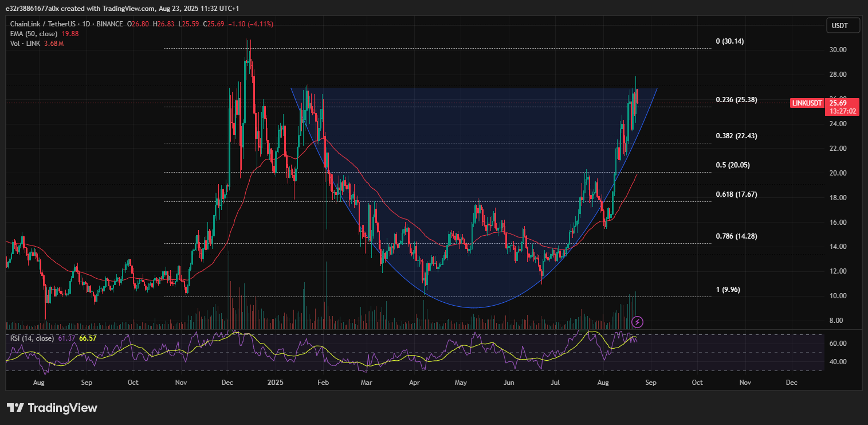Click the Feb label on time axis
This screenshot has width=868, height=425.
click(323, 381)
